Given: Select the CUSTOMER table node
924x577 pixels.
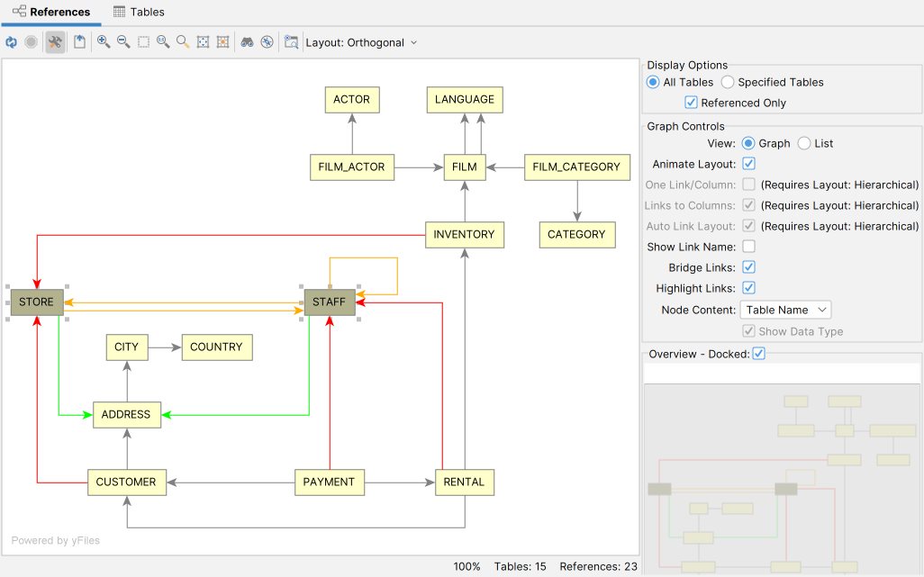Looking at the screenshot, I should pyautogui.click(x=126, y=482).
